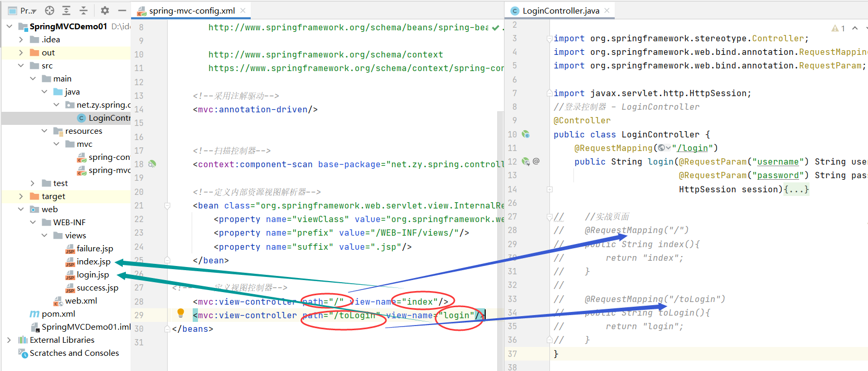Click line number 29 in XML gutter
This screenshot has height=371, width=868.
(x=139, y=315)
